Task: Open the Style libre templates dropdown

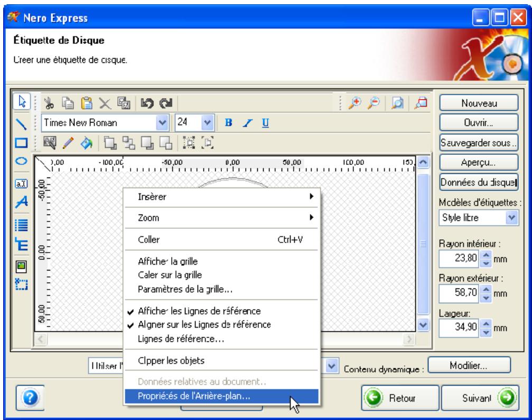Action: pos(511,218)
